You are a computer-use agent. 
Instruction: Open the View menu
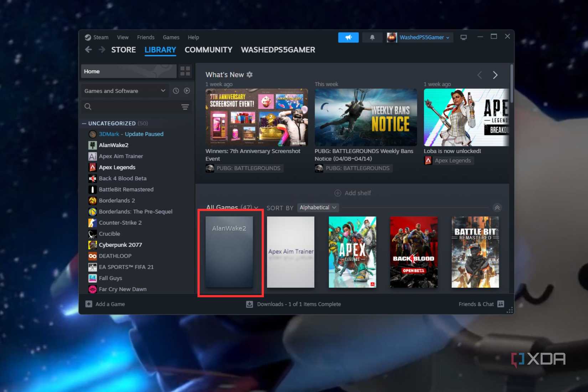(123, 37)
